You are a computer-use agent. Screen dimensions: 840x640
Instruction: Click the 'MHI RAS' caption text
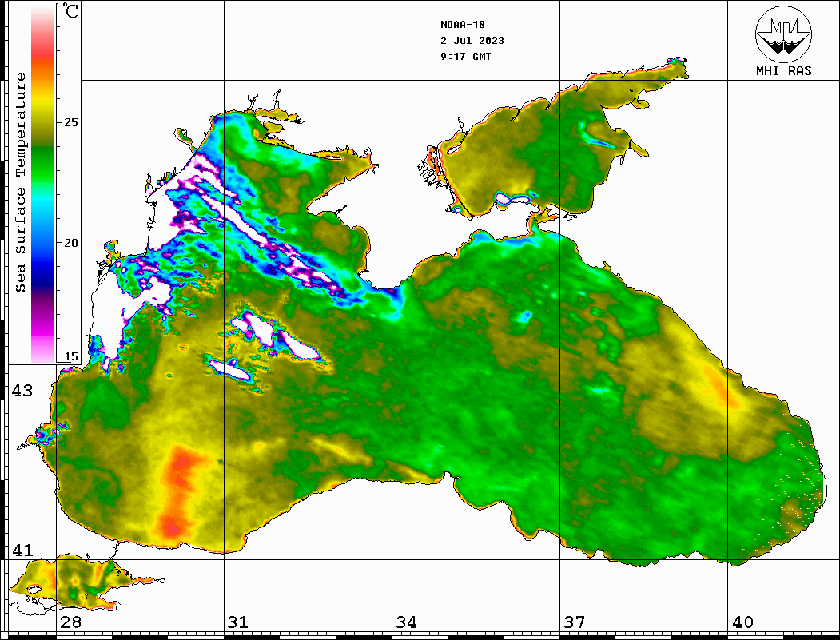click(x=784, y=70)
